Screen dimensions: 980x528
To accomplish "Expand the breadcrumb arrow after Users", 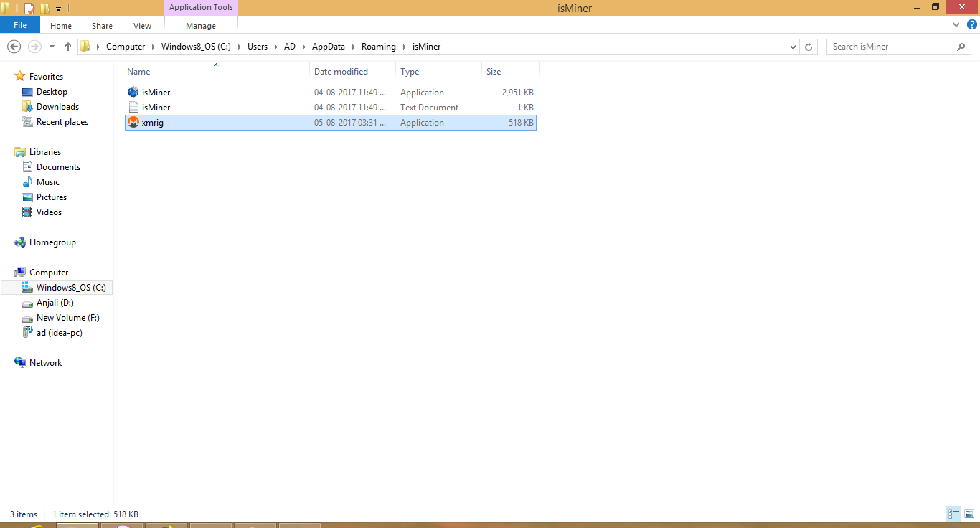I will 276,47.
